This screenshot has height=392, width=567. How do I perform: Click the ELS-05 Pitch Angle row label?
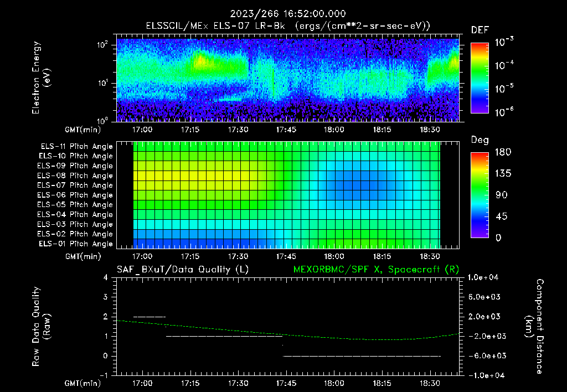click(75, 205)
